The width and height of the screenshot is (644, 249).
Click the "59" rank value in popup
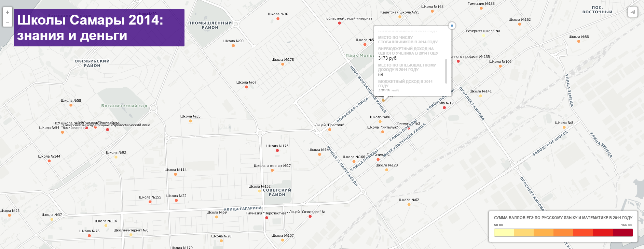(381, 74)
